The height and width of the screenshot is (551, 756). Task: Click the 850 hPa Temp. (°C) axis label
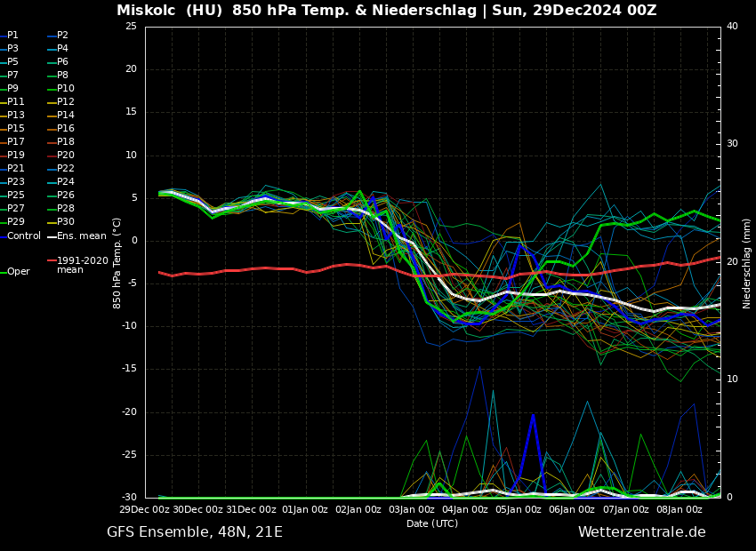click(x=117, y=262)
